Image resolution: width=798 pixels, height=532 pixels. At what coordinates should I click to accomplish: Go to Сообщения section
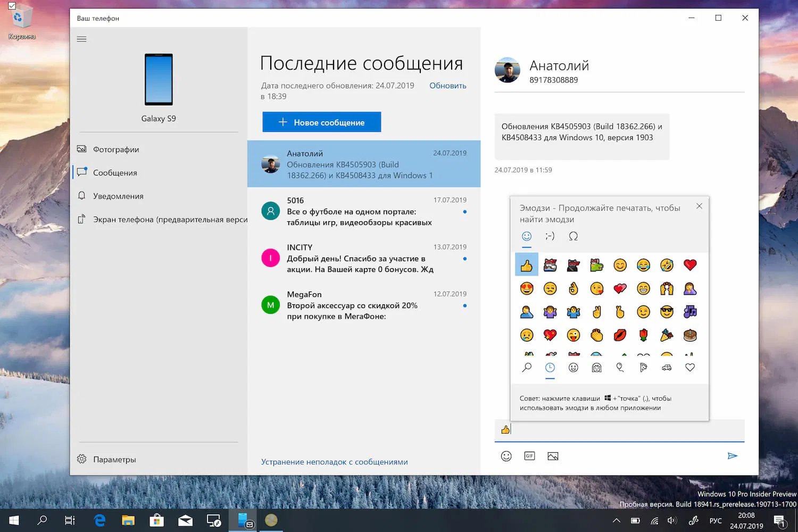(x=159, y=173)
